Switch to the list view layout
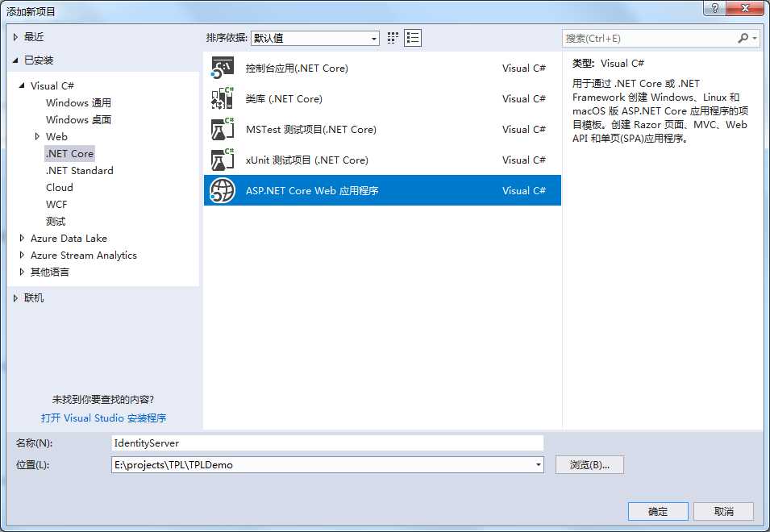This screenshot has width=770, height=532. click(413, 38)
